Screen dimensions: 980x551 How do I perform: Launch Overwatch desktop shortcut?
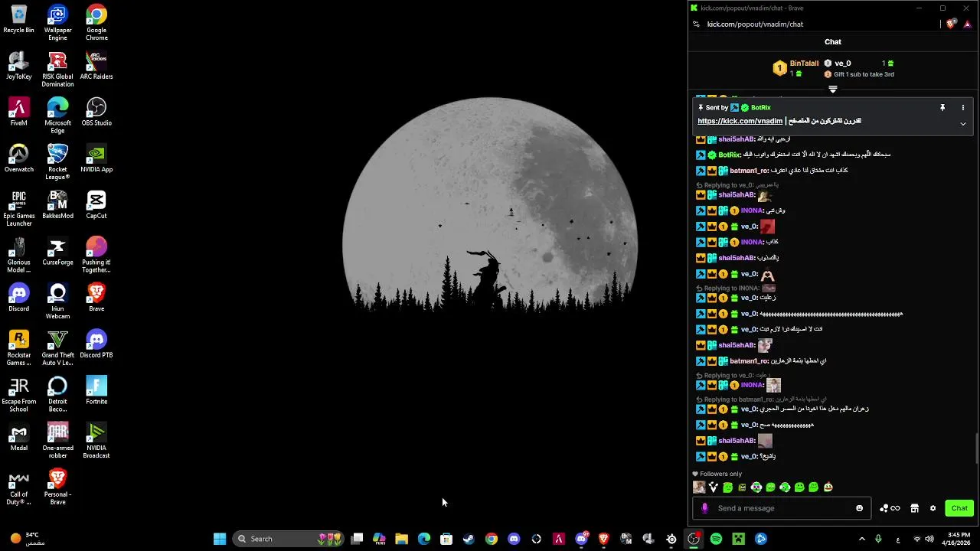tap(18, 159)
